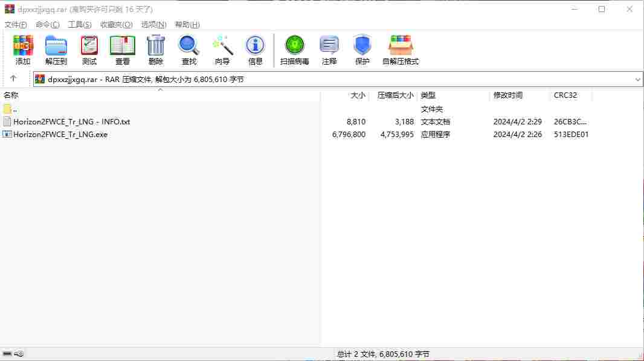Viewport: 644px width, 361px height.
Task: Click CRC value 26CB3C...
Action: coord(570,122)
